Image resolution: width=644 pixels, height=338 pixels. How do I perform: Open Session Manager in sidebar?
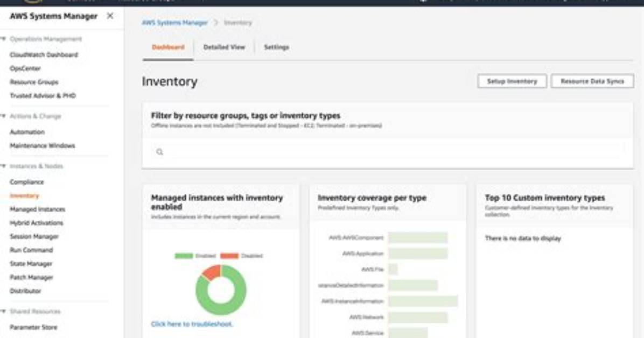(x=34, y=236)
